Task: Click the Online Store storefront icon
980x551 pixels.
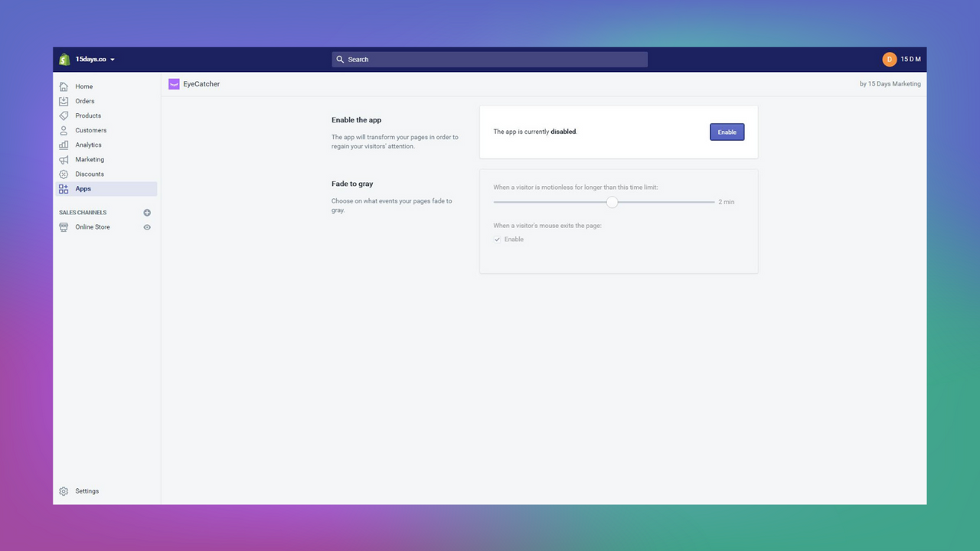Action: point(64,227)
